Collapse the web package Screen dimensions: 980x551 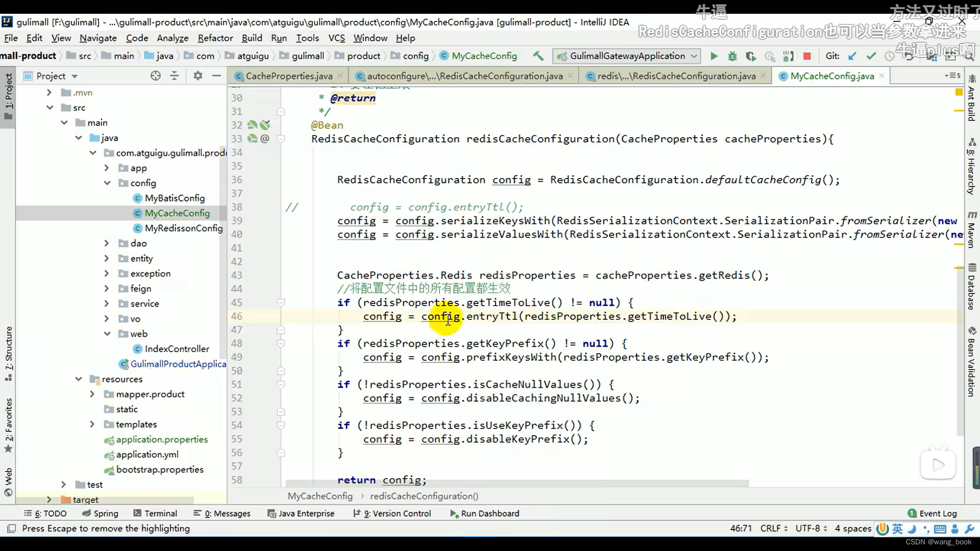pyautogui.click(x=107, y=334)
